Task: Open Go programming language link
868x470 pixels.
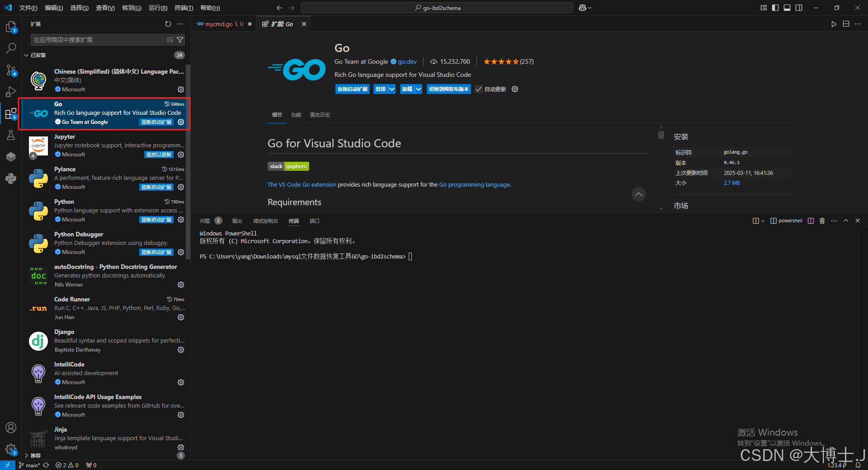Action: [x=474, y=184]
